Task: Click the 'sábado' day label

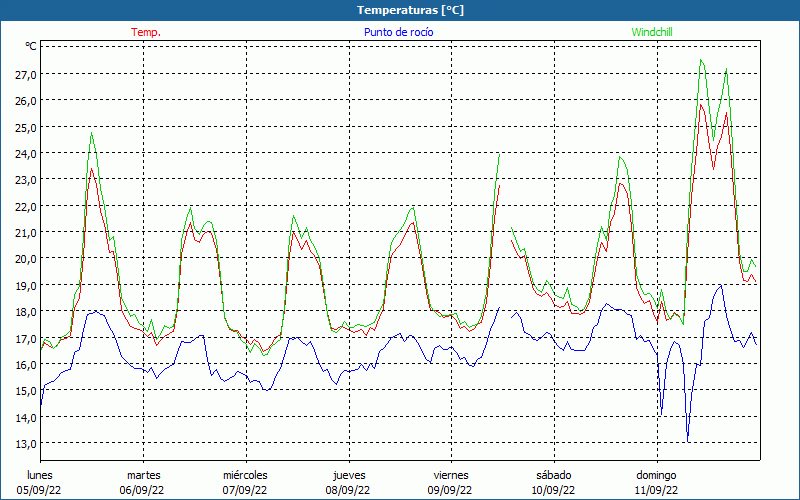Action: point(554,475)
